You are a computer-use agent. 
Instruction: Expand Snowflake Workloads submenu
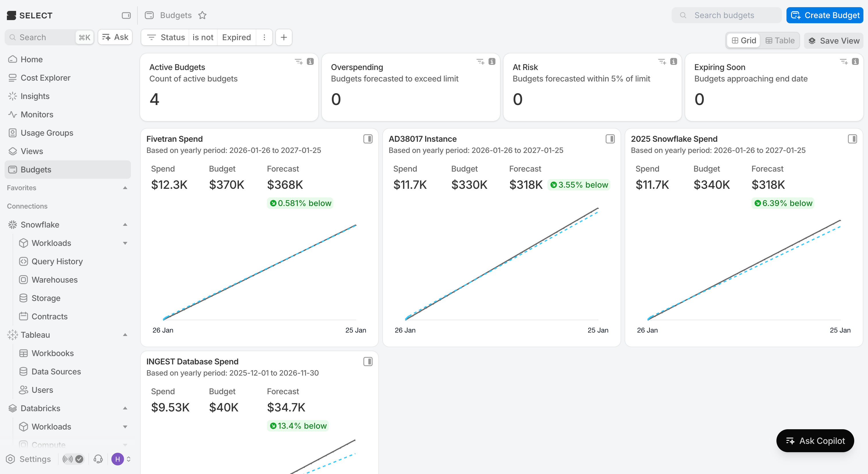tap(125, 243)
